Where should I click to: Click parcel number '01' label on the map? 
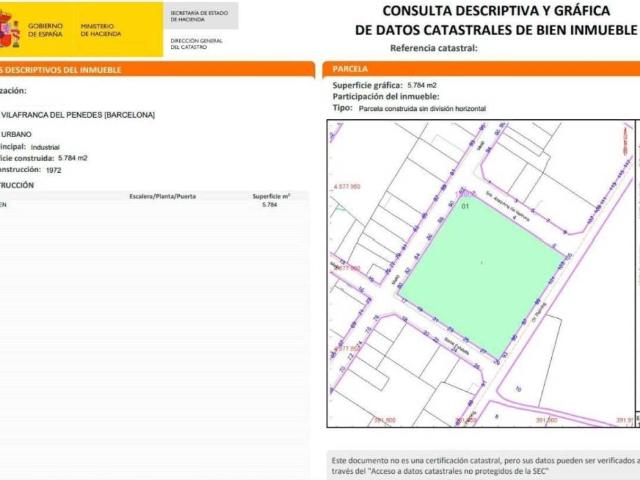[x=465, y=207]
